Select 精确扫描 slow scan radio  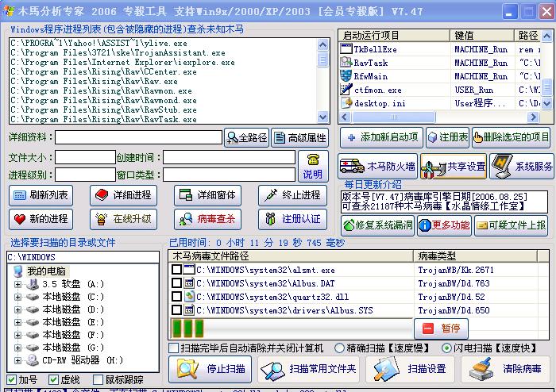pyautogui.click(x=339, y=348)
